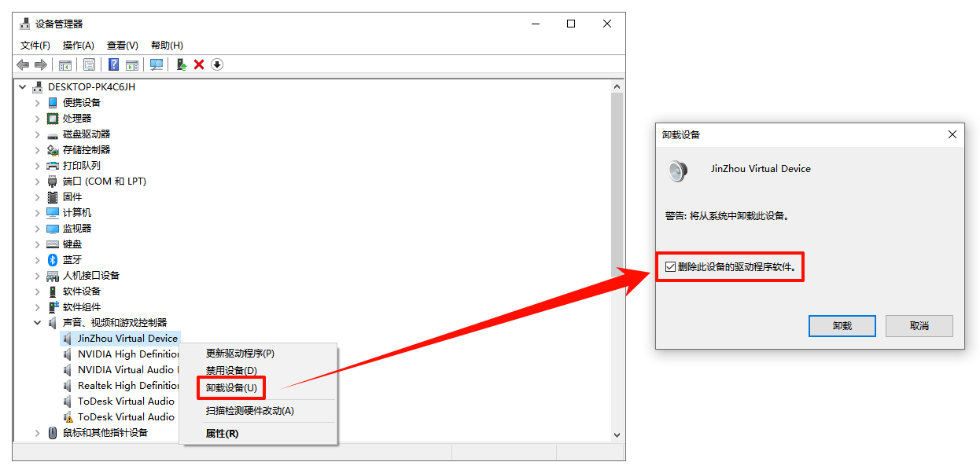This screenshot has width=980, height=473.
Task: Click the update device driver toolbar icon
Action: (182, 64)
